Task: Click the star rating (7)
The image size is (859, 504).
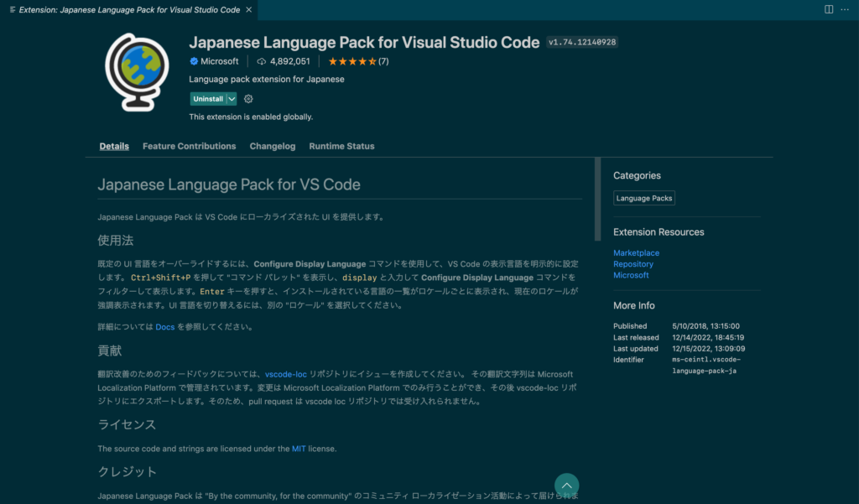Action: click(x=358, y=61)
